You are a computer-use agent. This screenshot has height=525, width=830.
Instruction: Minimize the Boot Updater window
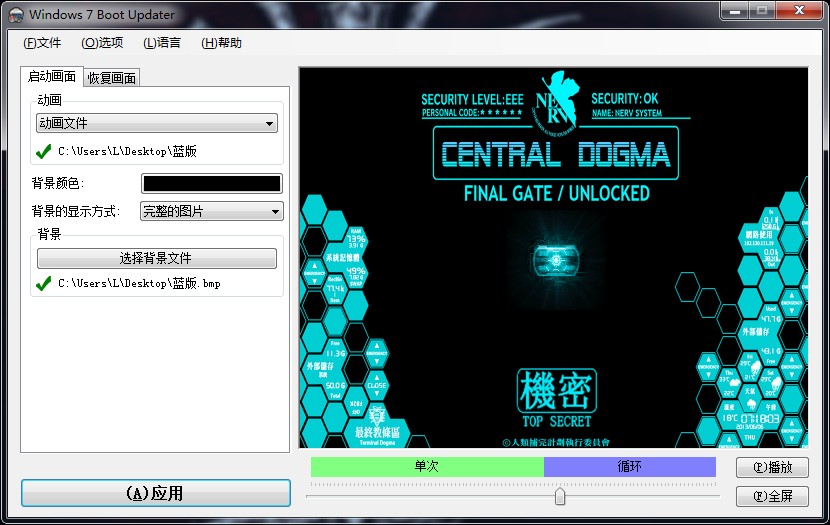(735, 11)
